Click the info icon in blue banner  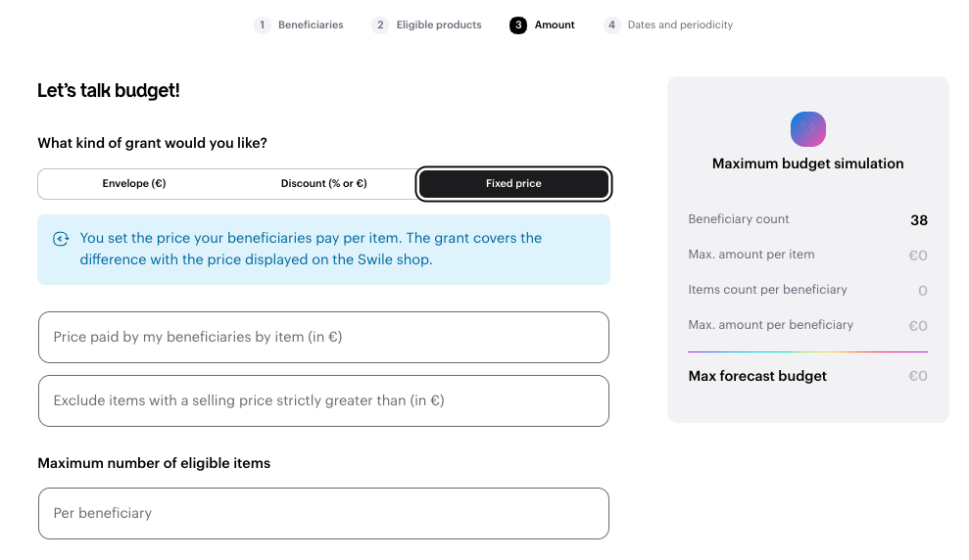pyautogui.click(x=61, y=239)
